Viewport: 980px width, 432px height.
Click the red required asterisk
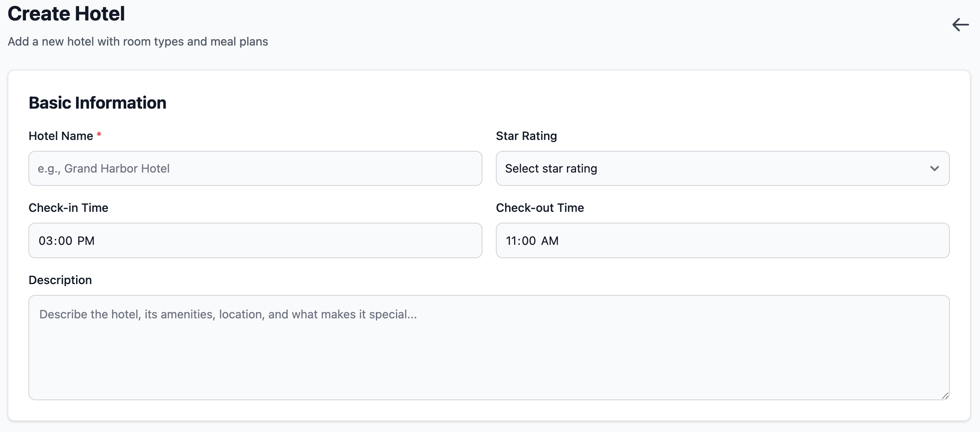pos(99,135)
